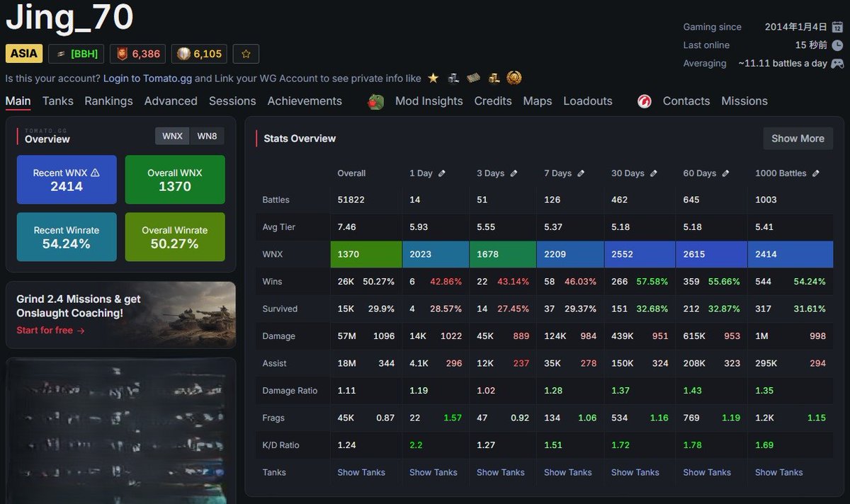This screenshot has width=850, height=504.
Task: Show Tanks for the Overall column
Action: (361, 472)
